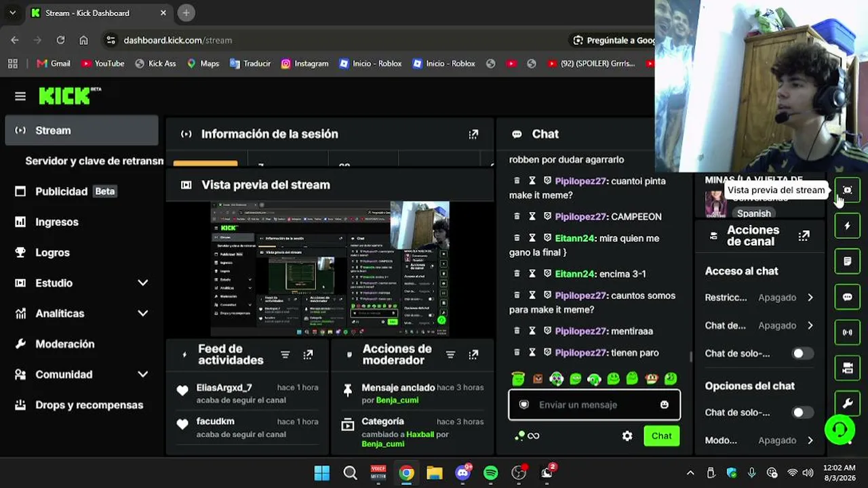Open File Explorer from the taskbar
Image resolution: width=868 pixels, height=488 pixels.
coord(435,472)
